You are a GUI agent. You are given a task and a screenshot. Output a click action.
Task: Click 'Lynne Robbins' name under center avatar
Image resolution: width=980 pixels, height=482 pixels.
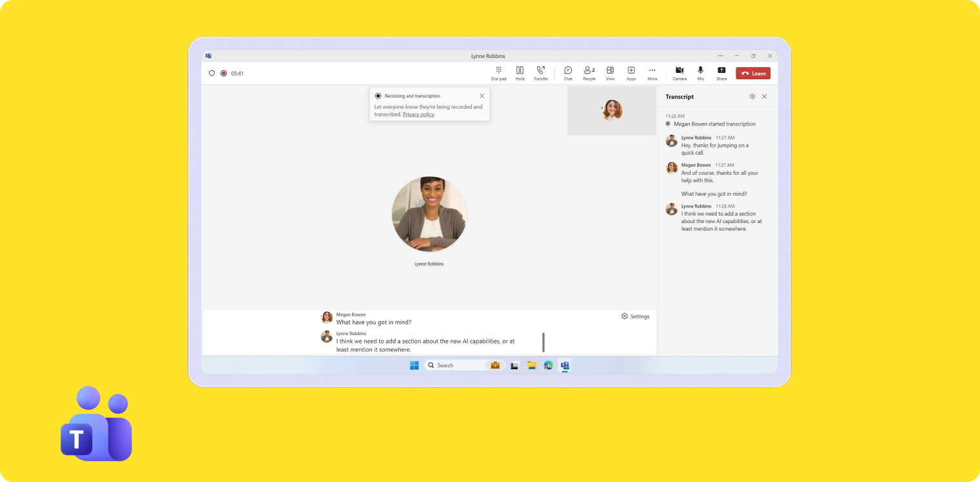429,264
